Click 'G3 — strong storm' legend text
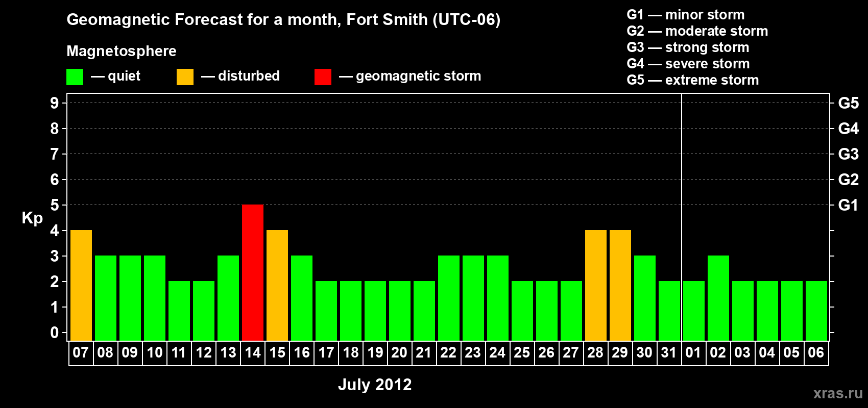 pyautogui.click(x=688, y=47)
